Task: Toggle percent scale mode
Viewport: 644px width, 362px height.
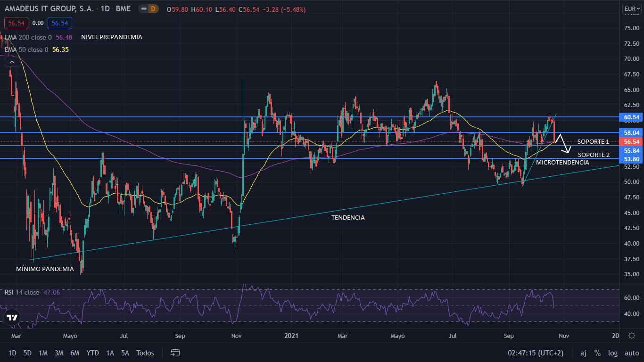Action: click(597, 353)
